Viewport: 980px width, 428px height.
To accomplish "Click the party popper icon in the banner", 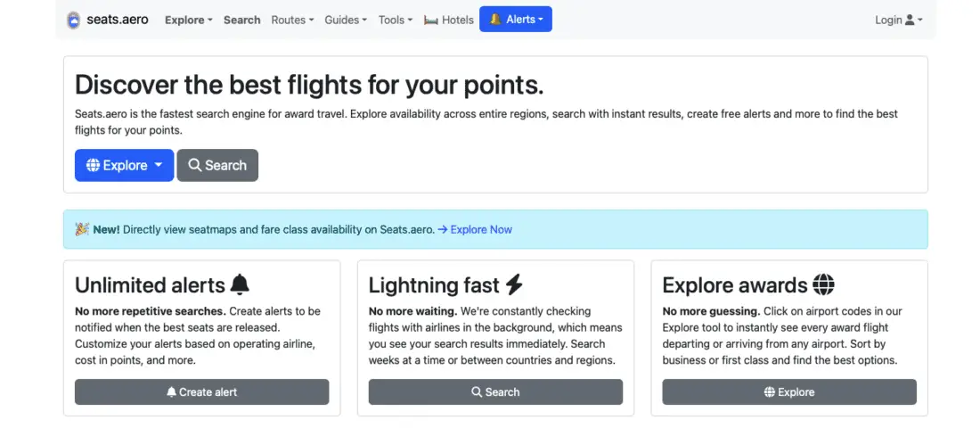I will coord(82,229).
